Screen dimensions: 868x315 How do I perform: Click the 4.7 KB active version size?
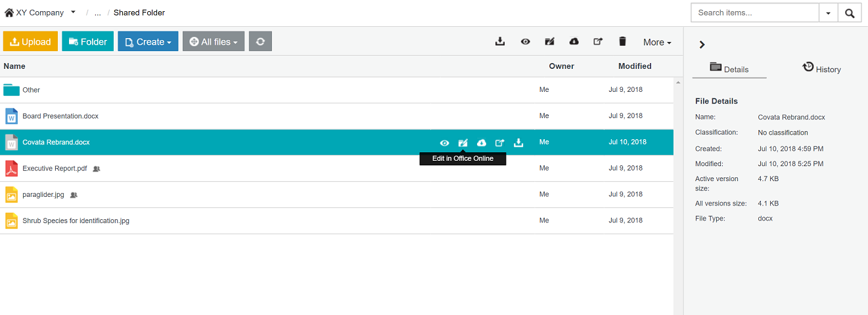[768, 178]
